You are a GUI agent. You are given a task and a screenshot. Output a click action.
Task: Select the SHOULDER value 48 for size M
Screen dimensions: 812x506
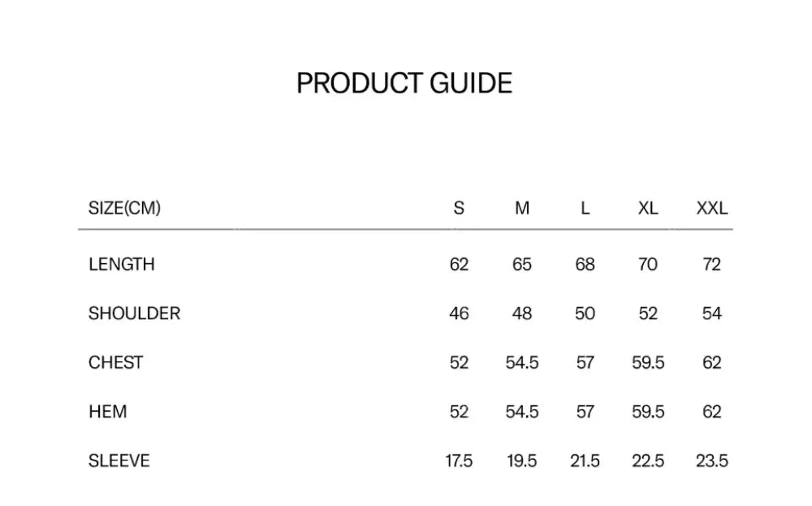pyautogui.click(x=522, y=314)
